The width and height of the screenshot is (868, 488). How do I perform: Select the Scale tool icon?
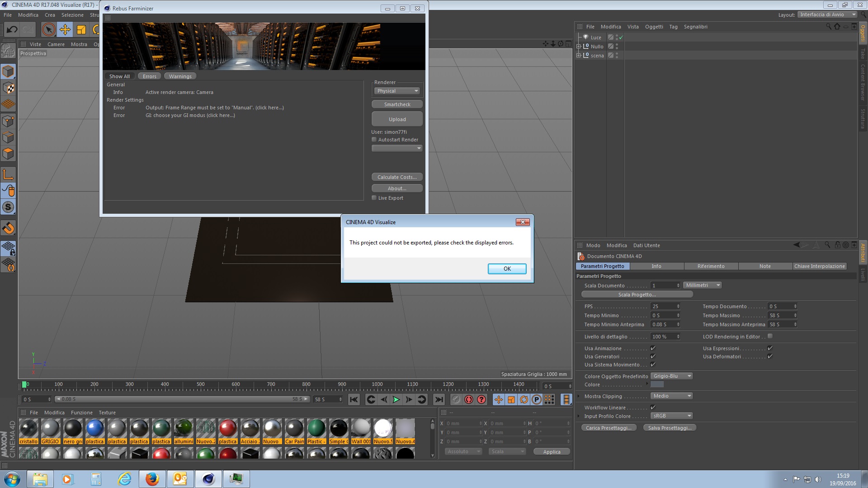pos(81,30)
